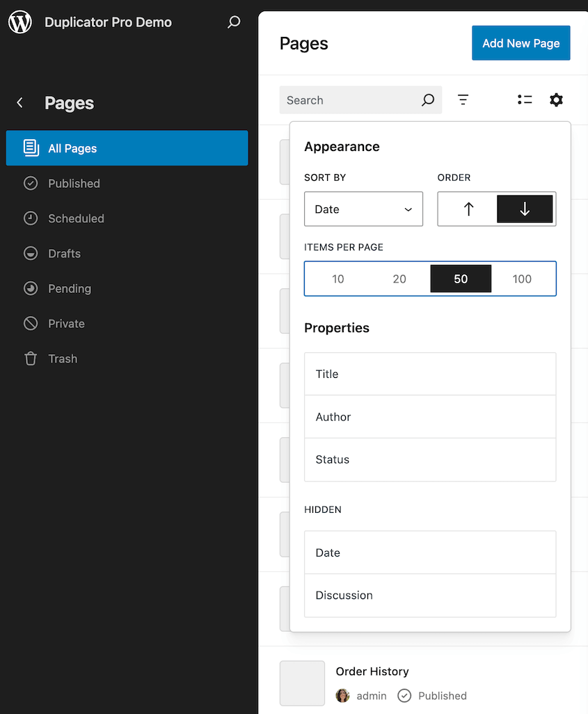Click the Private crossed-circle icon
The image size is (588, 714).
tap(31, 324)
